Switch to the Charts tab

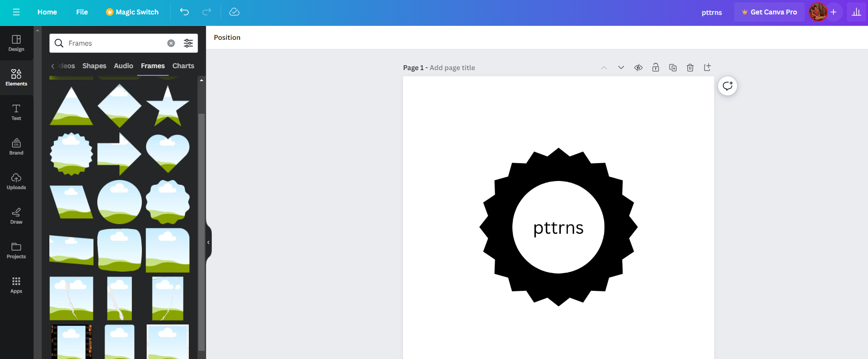(183, 66)
